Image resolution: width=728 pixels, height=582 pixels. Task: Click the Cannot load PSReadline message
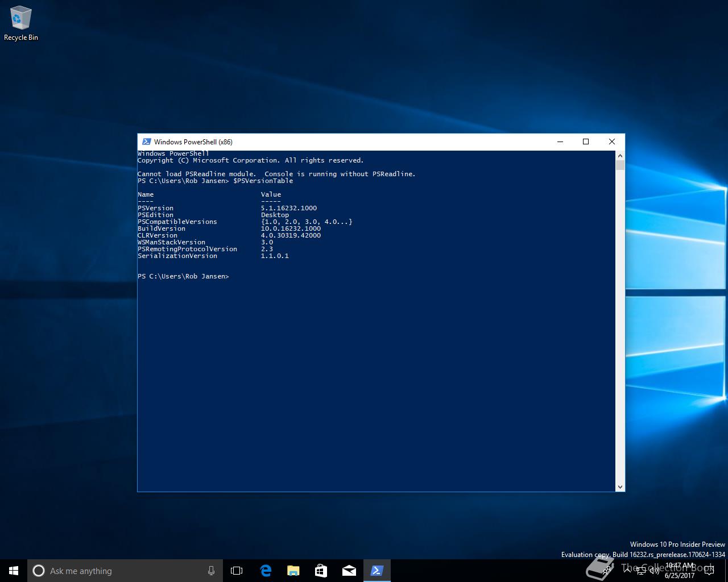pos(276,174)
